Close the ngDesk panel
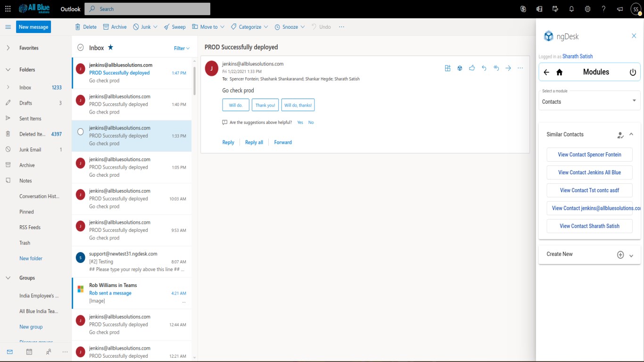Viewport: 644px width, 362px height. click(x=634, y=36)
